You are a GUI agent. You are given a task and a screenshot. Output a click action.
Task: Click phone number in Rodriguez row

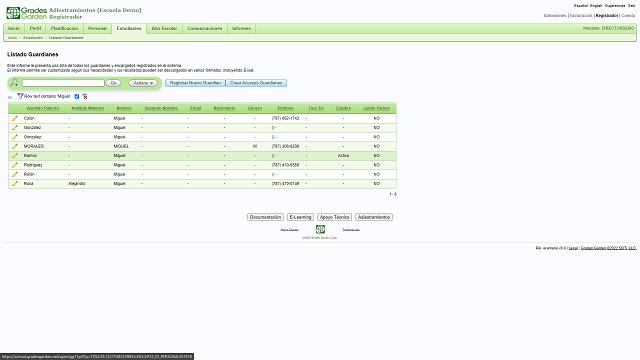coord(285,165)
